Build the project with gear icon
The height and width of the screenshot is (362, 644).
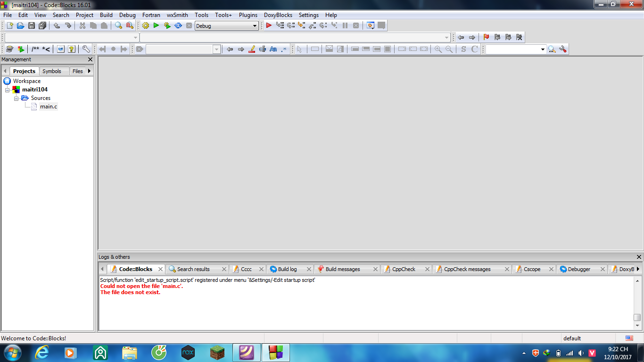tap(146, 25)
